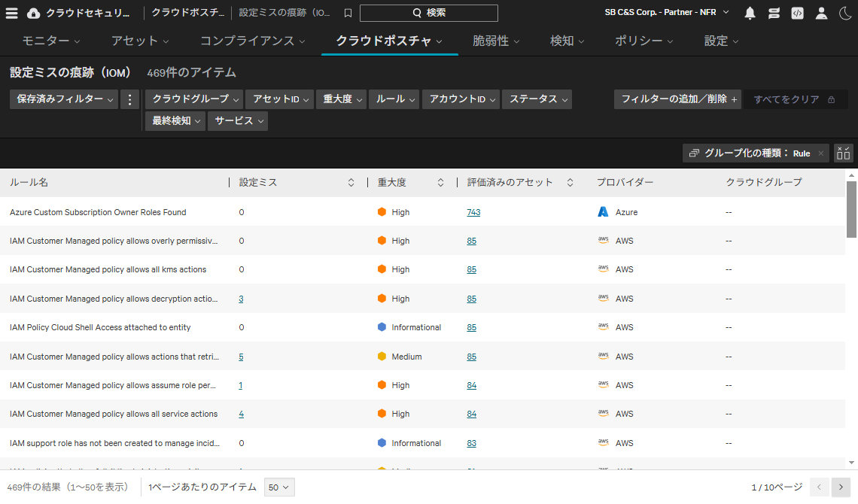Go to the next results page
Image resolution: width=858 pixels, height=504 pixels.
coord(841,487)
